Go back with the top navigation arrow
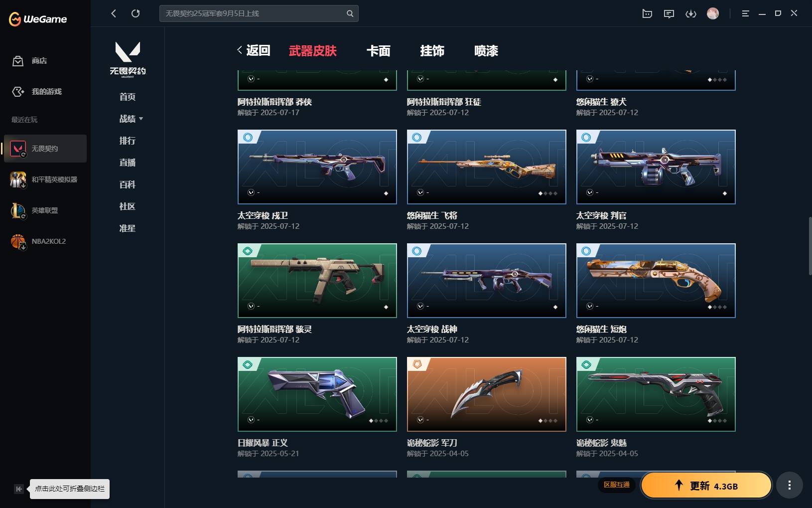812x508 pixels. 114,13
